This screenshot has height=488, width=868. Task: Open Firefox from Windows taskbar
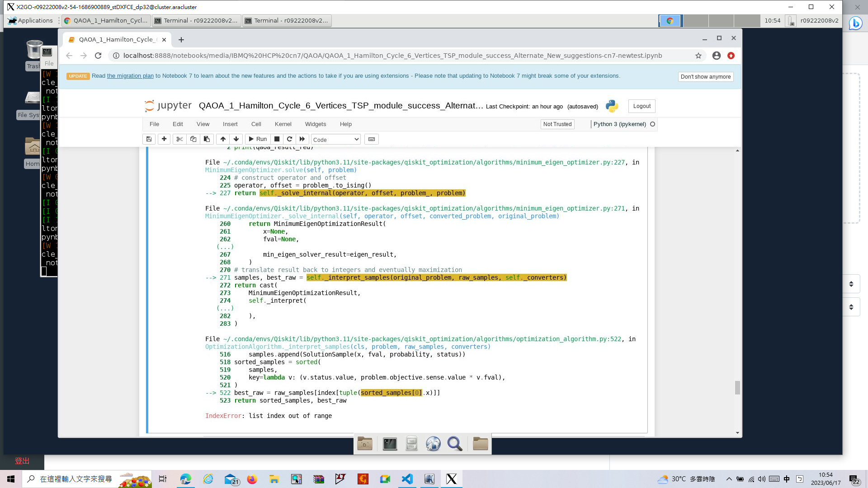(252, 479)
